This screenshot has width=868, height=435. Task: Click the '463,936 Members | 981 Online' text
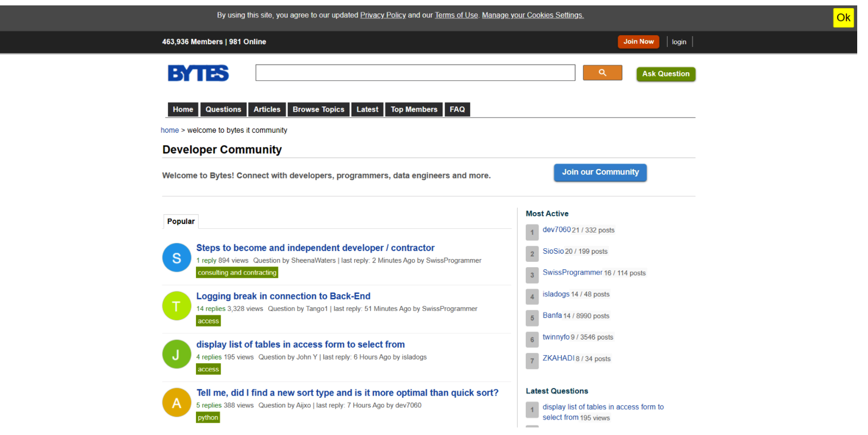click(x=214, y=42)
